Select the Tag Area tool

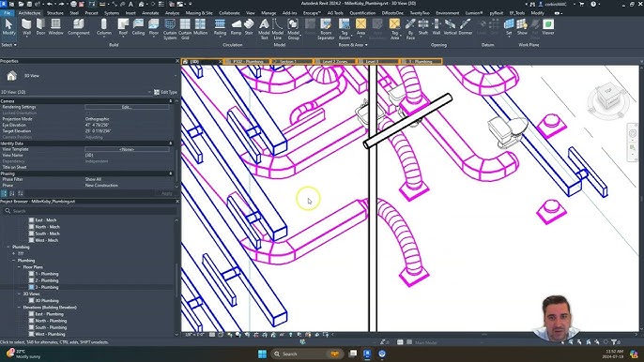click(x=394, y=29)
